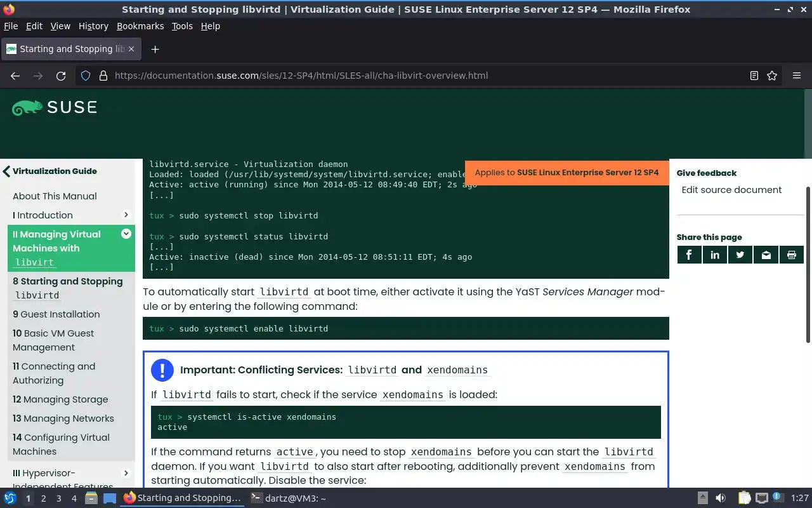Screen dimensions: 812x508
Task: Open 10 Basic VM Guest Management chapter
Action: point(53,340)
